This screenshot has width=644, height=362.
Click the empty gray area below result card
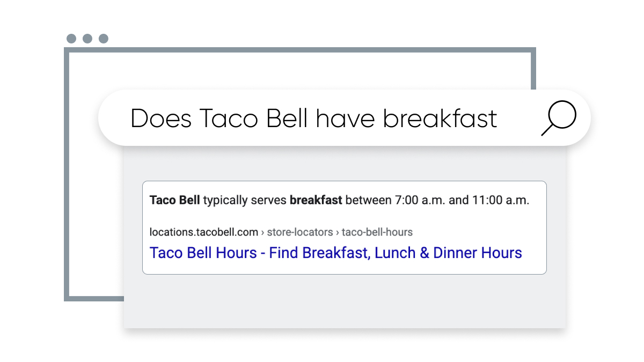click(344, 301)
